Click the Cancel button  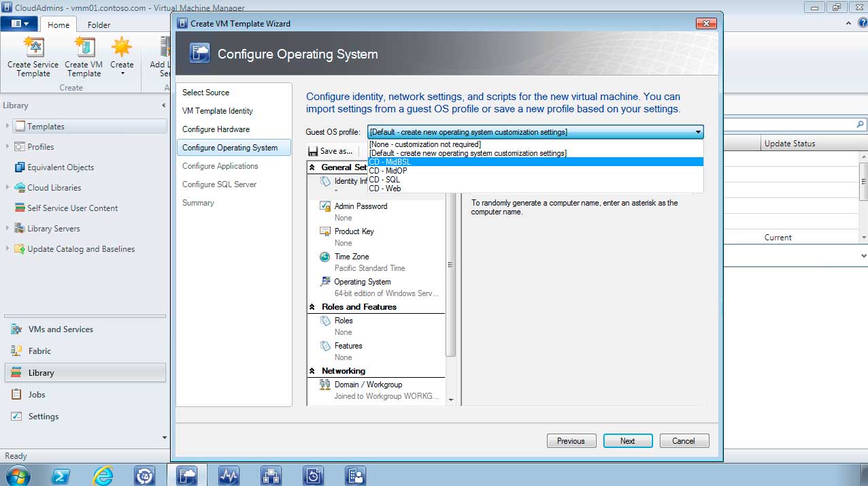(684, 441)
